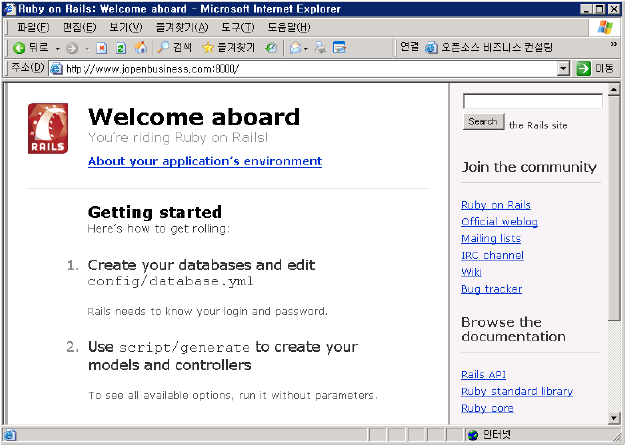625x445 pixels.
Task: Click the Forward arrow icon
Action: coord(72,49)
